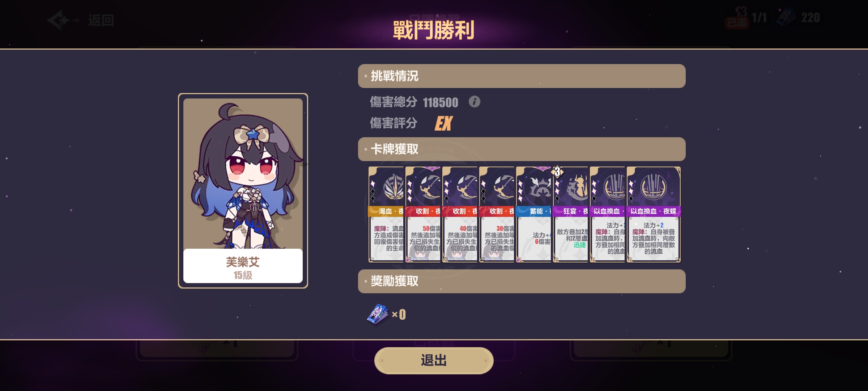This screenshot has height=391, width=868.
Task: Select the 收割 card with 50 damage
Action: coord(423,214)
